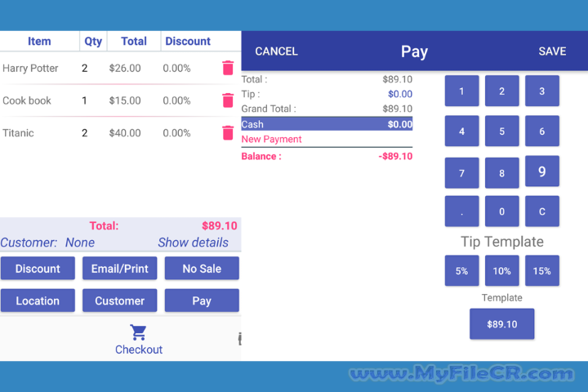Viewport: 588px width, 392px height.
Task: Click the Customer: None label
Action: (47, 243)
